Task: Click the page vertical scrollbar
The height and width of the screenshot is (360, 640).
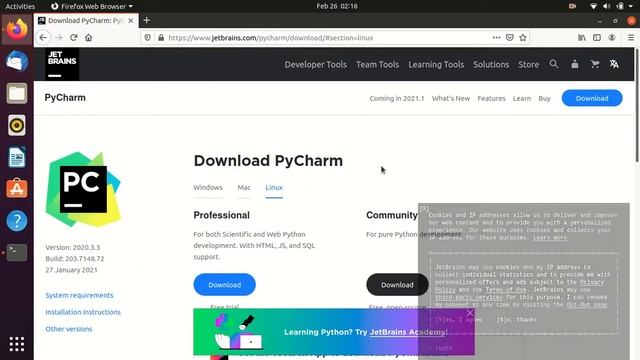Action: [x=637, y=106]
